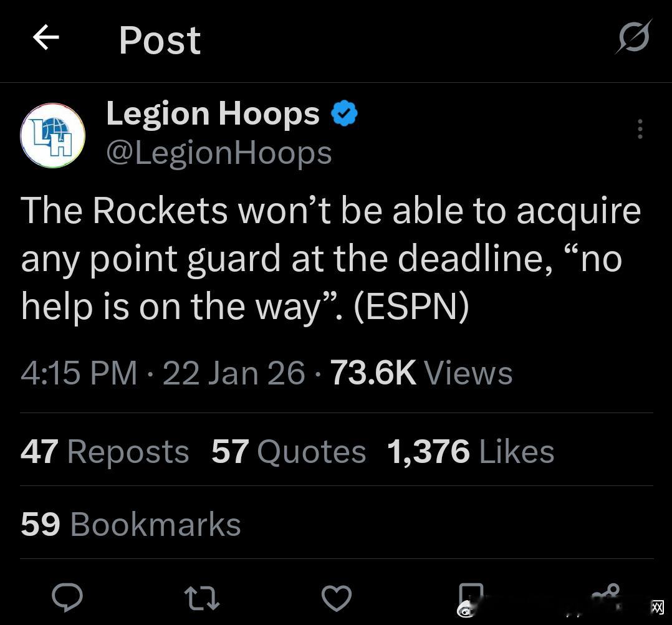
Task: Visit the @LegionHoops handle
Action: coord(219,152)
